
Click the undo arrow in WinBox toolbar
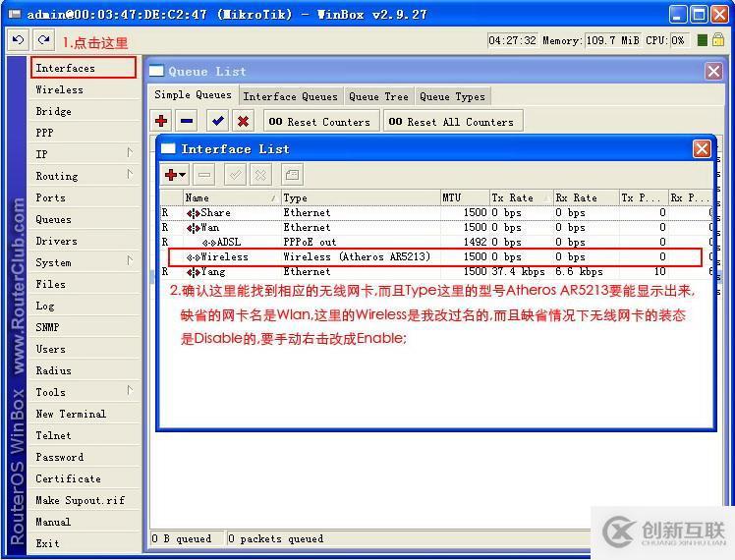click(19, 40)
